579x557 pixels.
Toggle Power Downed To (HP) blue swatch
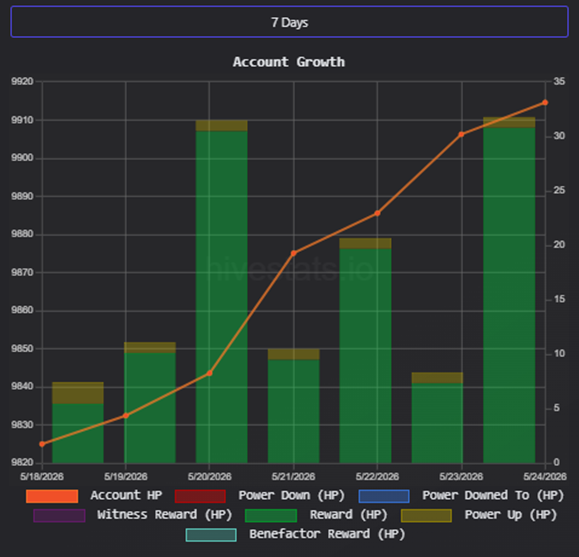pyautogui.click(x=384, y=496)
